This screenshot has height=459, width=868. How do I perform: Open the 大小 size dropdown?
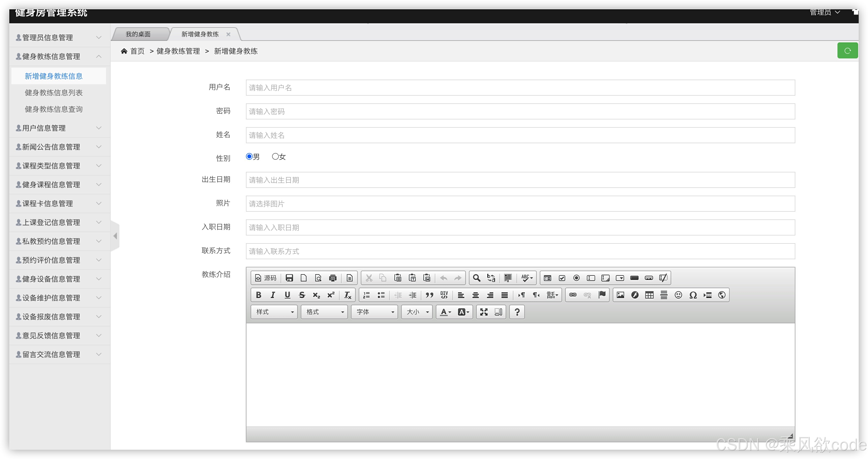pyautogui.click(x=417, y=312)
